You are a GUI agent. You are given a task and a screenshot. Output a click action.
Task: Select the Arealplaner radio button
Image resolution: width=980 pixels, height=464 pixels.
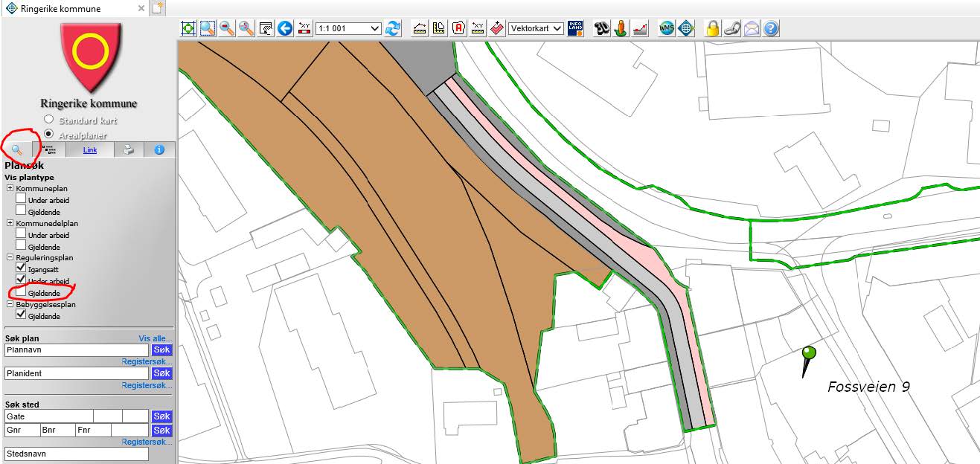pos(49,135)
